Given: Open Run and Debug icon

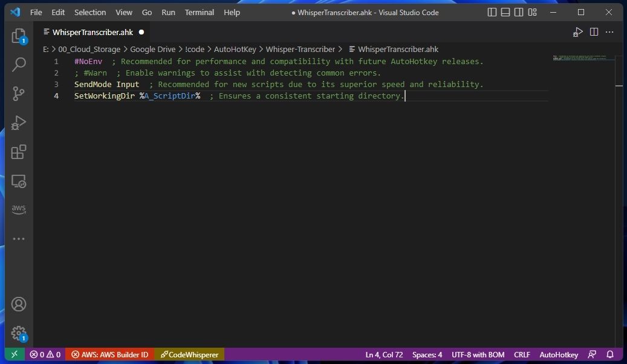Looking at the screenshot, I should click(18, 123).
